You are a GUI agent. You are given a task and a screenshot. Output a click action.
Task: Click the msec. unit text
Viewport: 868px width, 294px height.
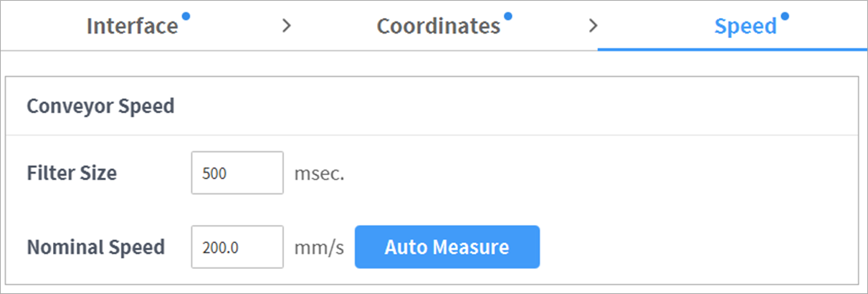coord(319,174)
